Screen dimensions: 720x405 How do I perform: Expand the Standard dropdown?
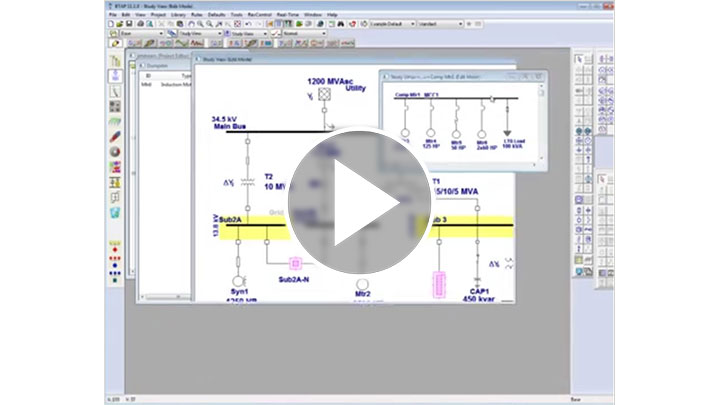[x=460, y=24]
